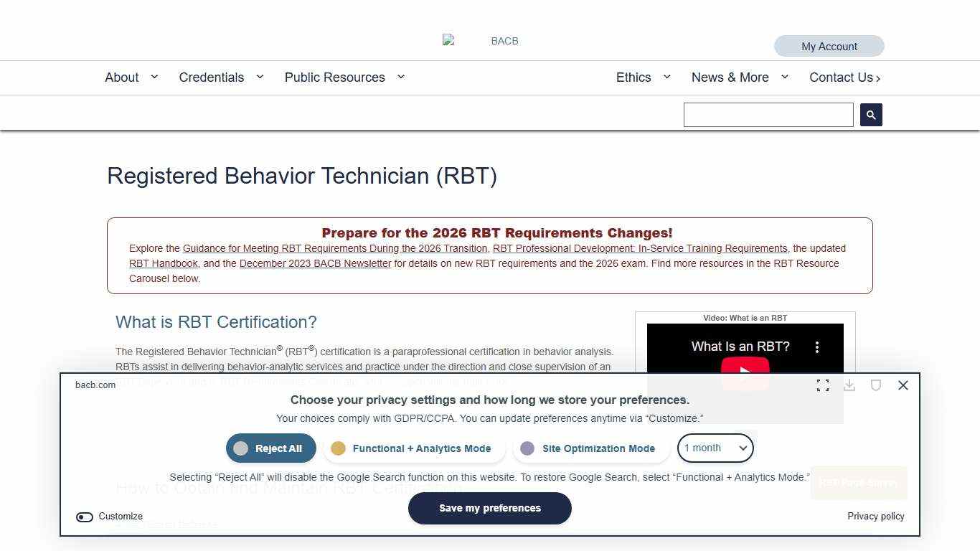Screen dimensions: 980x551
Task: Open the Ethics menu
Action: point(633,77)
